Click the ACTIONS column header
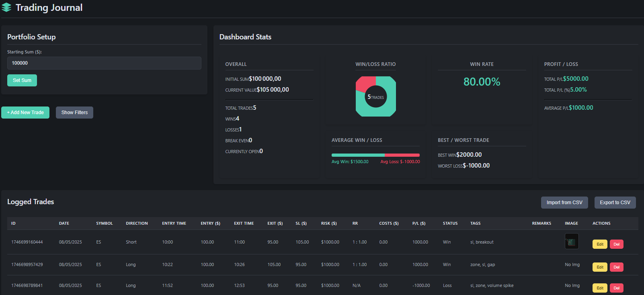Screen dimensions: 644x295 (x=601, y=223)
